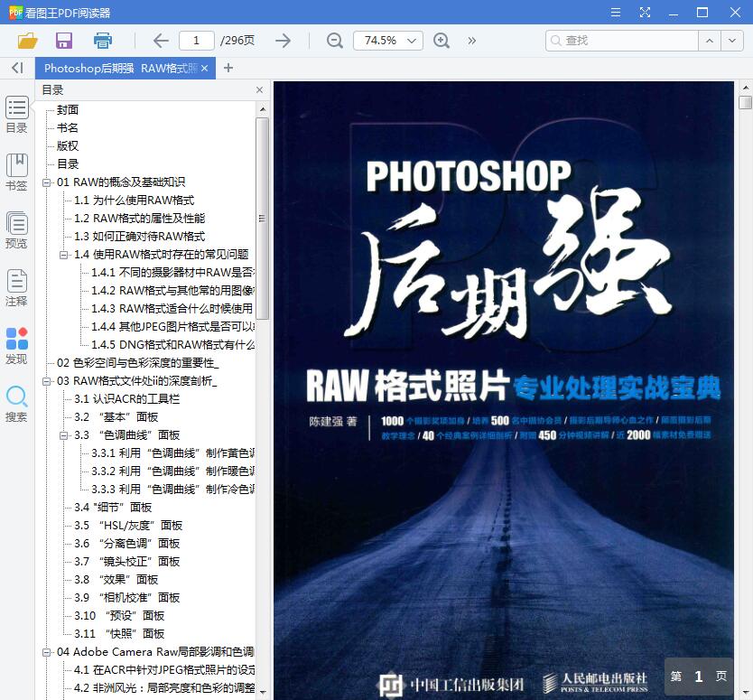Open 3.2 "基本" 面板

coord(116,417)
